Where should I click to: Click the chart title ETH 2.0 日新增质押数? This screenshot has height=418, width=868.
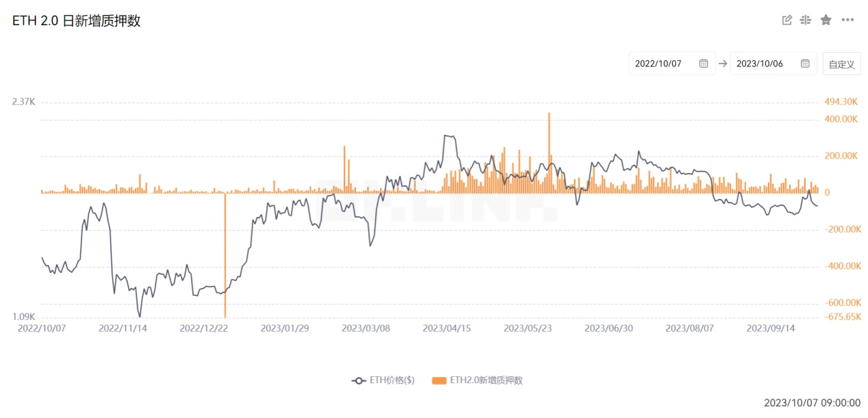pyautogui.click(x=75, y=21)
